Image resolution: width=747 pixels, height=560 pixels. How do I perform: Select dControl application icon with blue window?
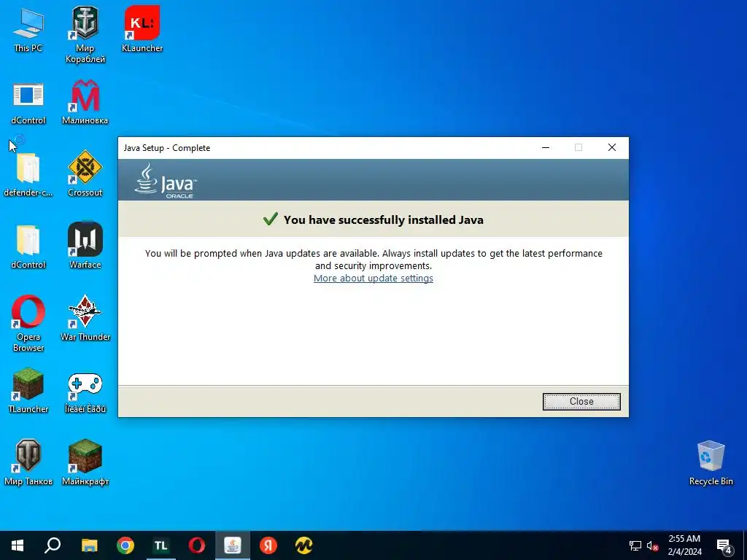[x=28, y=103]
